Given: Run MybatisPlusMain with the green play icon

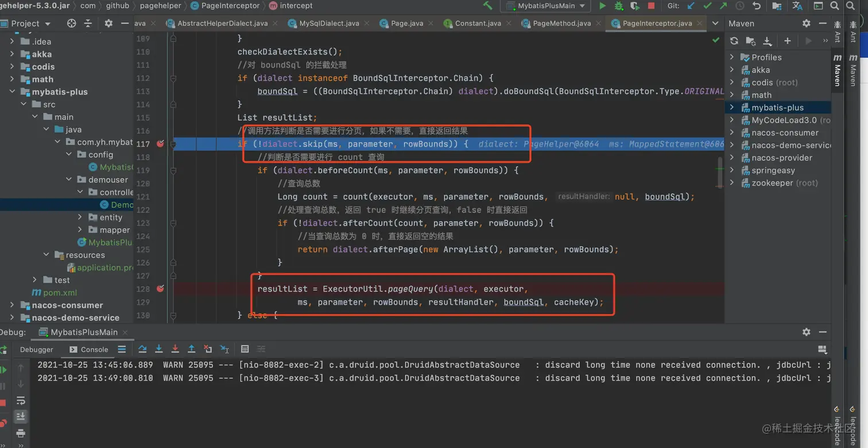Looking at the screenshot, I should coord(602,6).
